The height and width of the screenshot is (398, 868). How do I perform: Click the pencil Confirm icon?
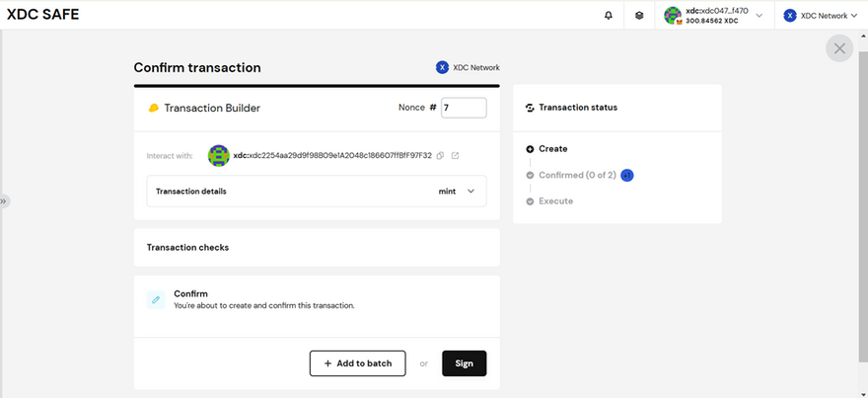(x=156, y=299)
